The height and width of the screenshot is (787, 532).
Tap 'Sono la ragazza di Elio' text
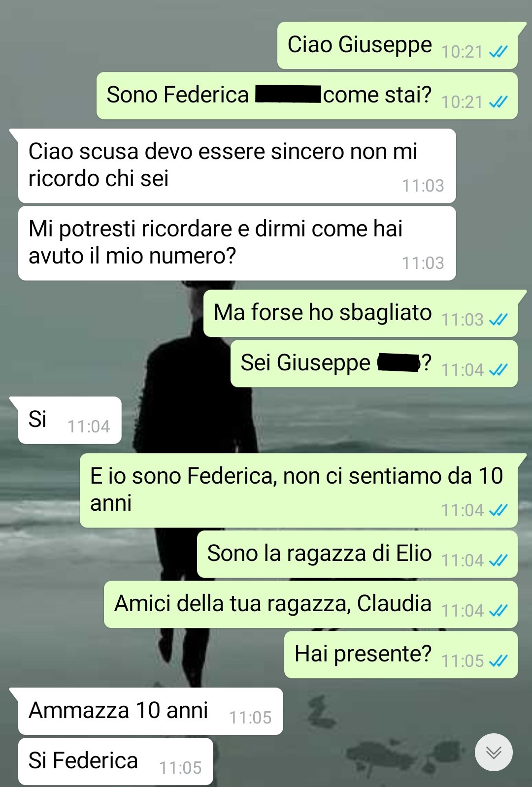pyautogui.click(x=319, y=554)
